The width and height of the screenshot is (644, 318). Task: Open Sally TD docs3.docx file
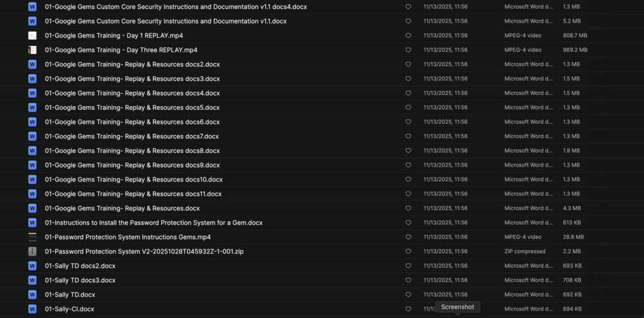coord(80,280)
